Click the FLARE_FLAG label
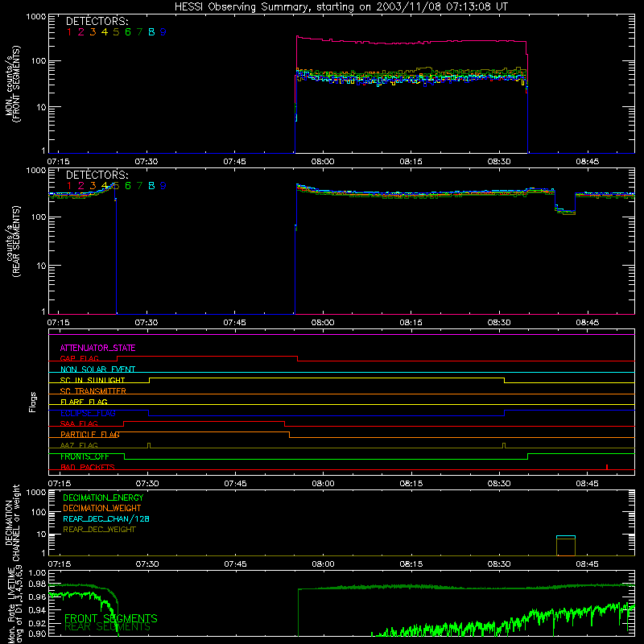 pyautogui.click(x=84, y=402)
